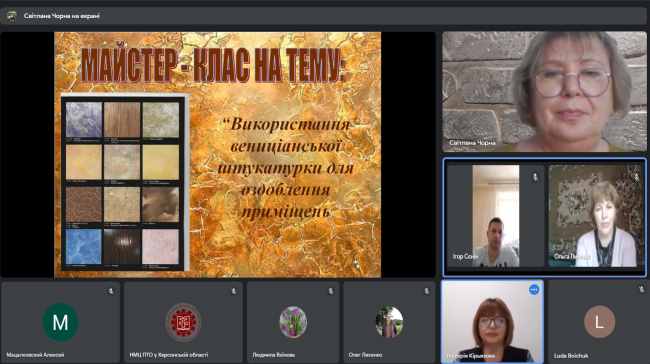650x364 pixels.
Task: Click muted mic icon on Ігор's video tile
Action: pos(535,177)
